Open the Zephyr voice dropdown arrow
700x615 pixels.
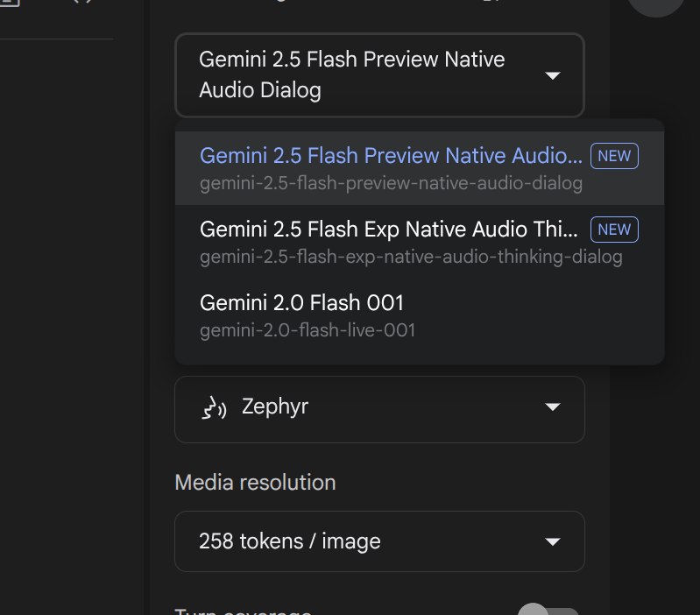[552, 408]
